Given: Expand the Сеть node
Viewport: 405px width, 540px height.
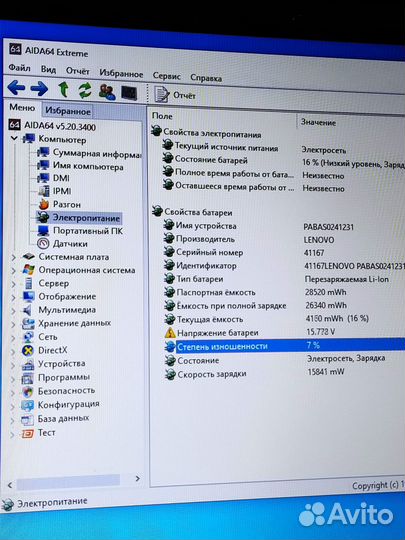Looking at the screenshot, I should pyautogui.click(x=13, y=338).
